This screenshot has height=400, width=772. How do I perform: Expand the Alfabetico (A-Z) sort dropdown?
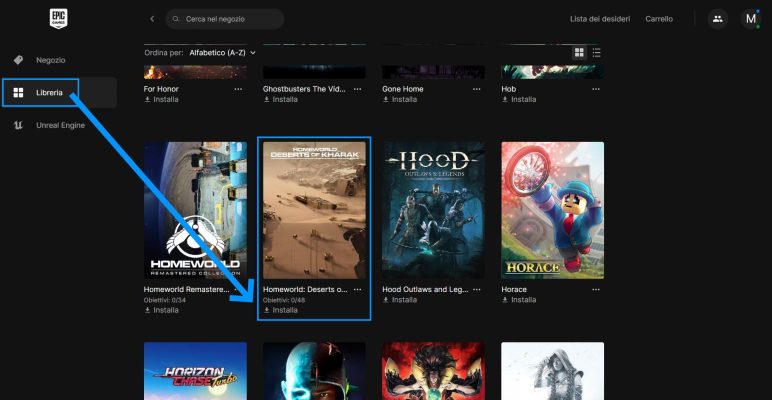222,52
